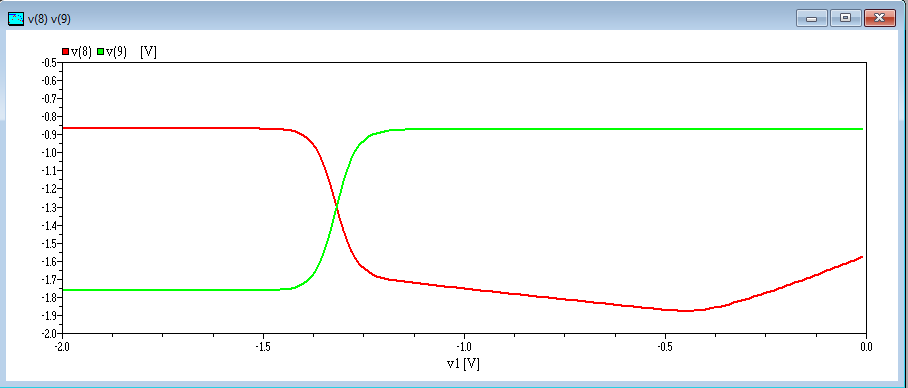Minimize the v(8) v(9) plot window
Viewport: 908px width, 388px height.
click(811, 18)
